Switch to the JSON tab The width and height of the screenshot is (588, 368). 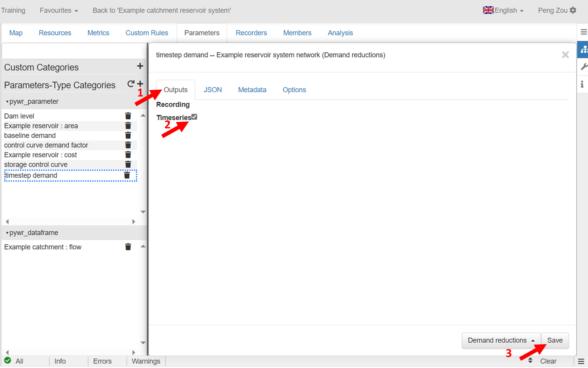pos(213,90)
